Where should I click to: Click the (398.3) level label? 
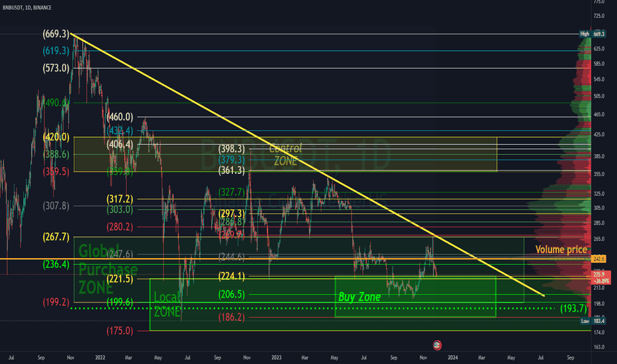pos(232,149)
